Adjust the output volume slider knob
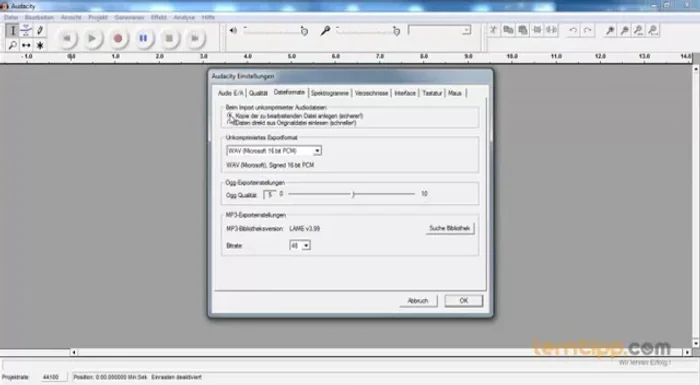The image size is (700, 385). pyautogui.click(x=304, y=31)
